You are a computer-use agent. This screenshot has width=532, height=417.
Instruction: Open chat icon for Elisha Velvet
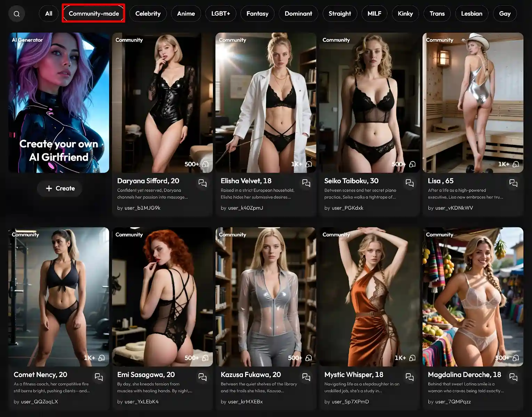[306, 183]
